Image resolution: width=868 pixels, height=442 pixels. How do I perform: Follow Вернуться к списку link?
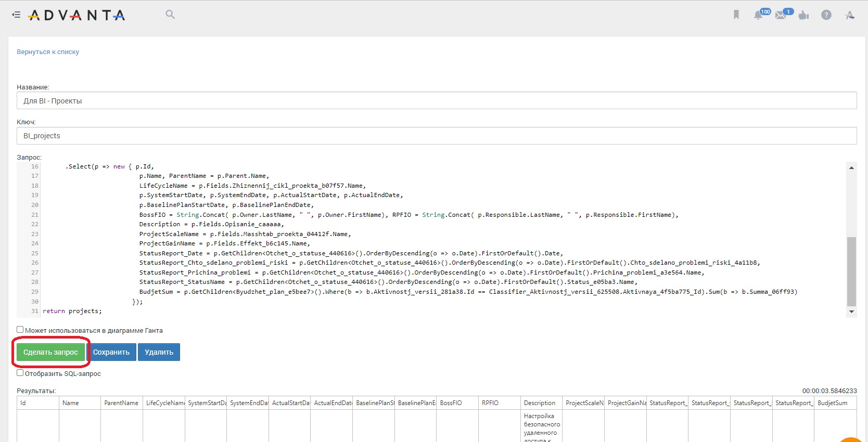pyautogui.click(x=48, y=52)
